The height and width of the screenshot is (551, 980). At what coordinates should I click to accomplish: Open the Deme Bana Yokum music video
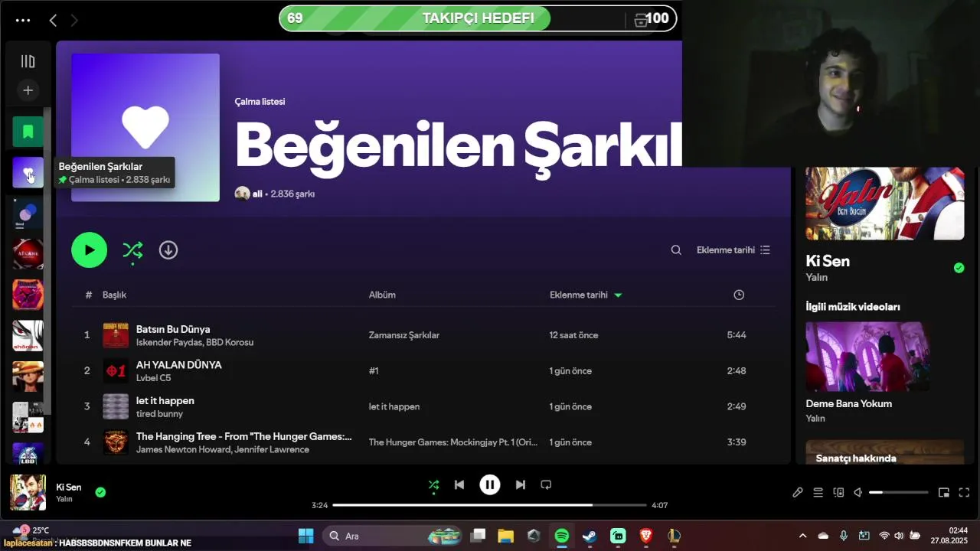tap(867, 357)
